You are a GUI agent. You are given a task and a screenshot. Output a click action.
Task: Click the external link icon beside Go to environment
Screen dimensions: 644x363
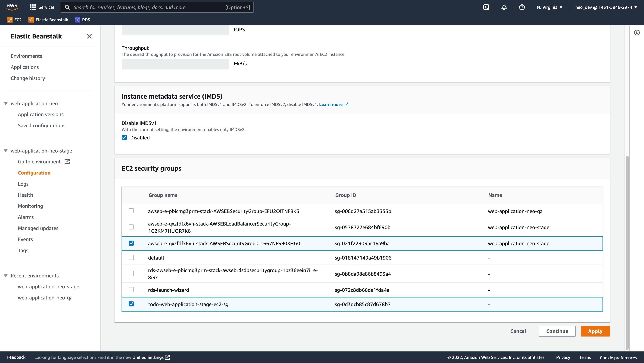click(67, 162)
